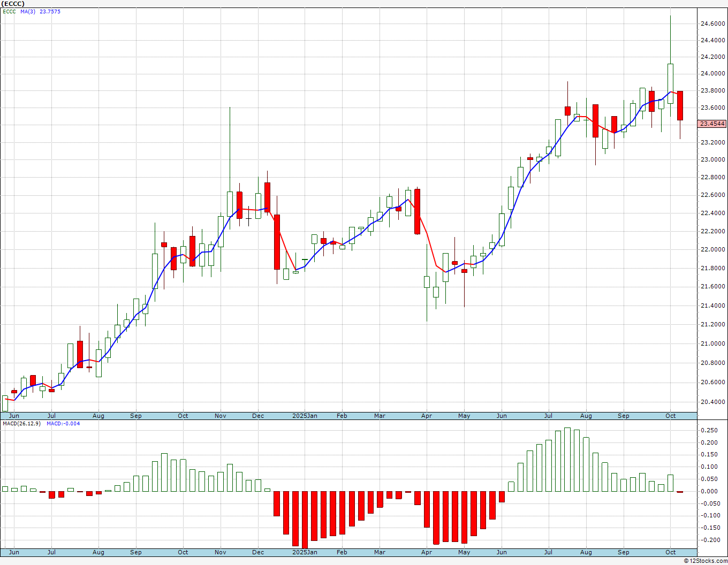Pick the 24.0000 price axis label
Viewport: 728px width, 565px height.
coord(712,73)
